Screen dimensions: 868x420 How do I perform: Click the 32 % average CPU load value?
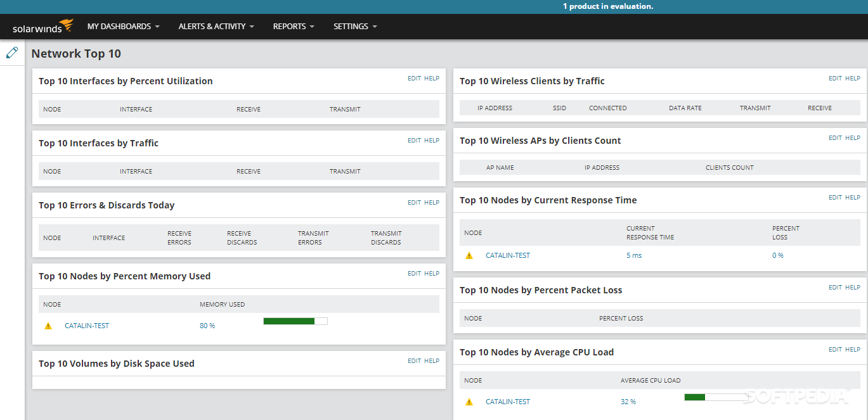(628, 402)
